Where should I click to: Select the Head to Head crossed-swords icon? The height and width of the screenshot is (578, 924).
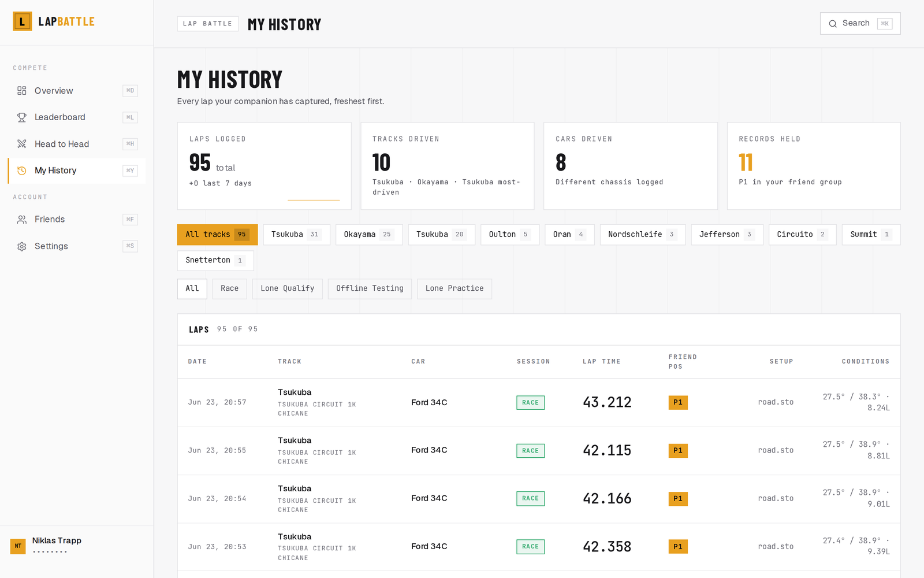tap(22, 144)
